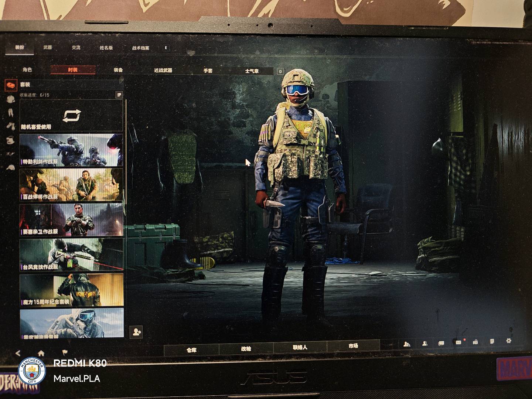
Task: Click the home icon at bottom left
Action: pyautogui.click(x=41, y=353)
